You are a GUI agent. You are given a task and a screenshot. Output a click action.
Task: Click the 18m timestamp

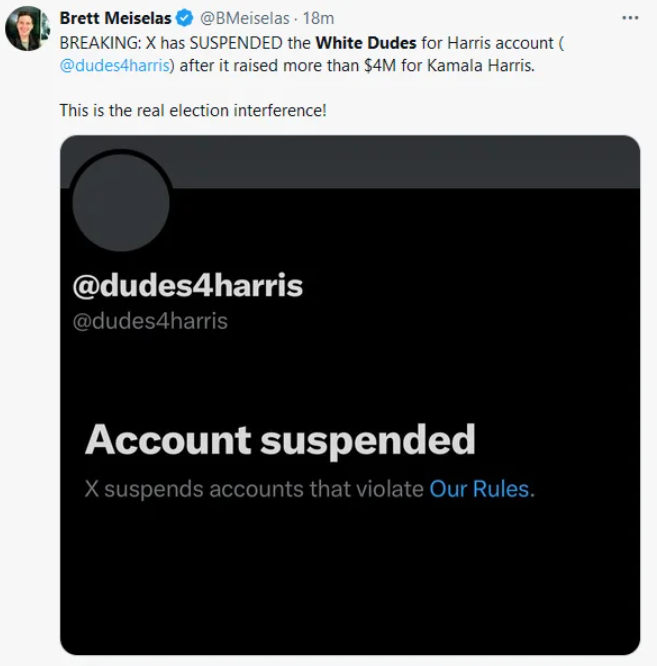[x=318, y=18]
